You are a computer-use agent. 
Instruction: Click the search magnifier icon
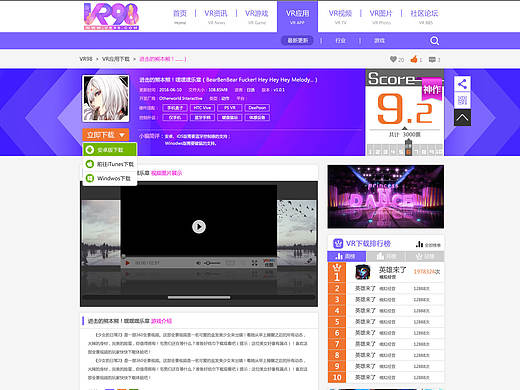click(434, 41)
